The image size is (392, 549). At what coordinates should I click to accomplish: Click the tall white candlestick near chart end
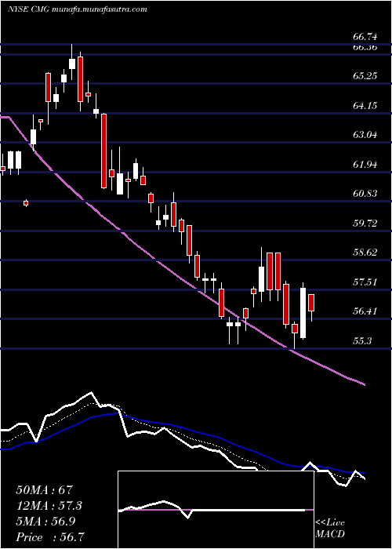(303, 313)
